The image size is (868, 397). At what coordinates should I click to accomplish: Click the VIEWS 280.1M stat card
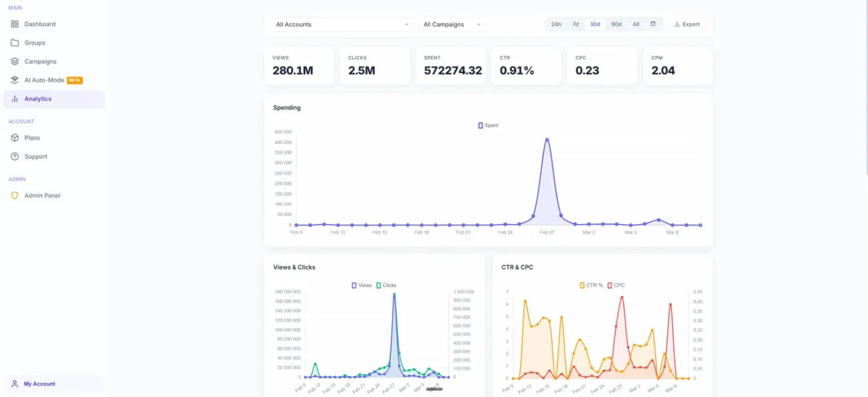point(299,66)
